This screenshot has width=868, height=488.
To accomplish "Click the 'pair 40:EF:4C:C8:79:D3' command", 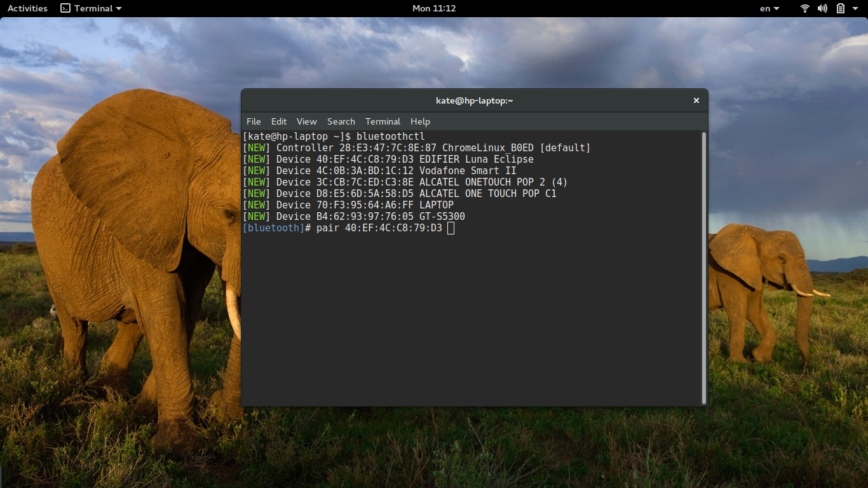I will (x=379, y=228).
